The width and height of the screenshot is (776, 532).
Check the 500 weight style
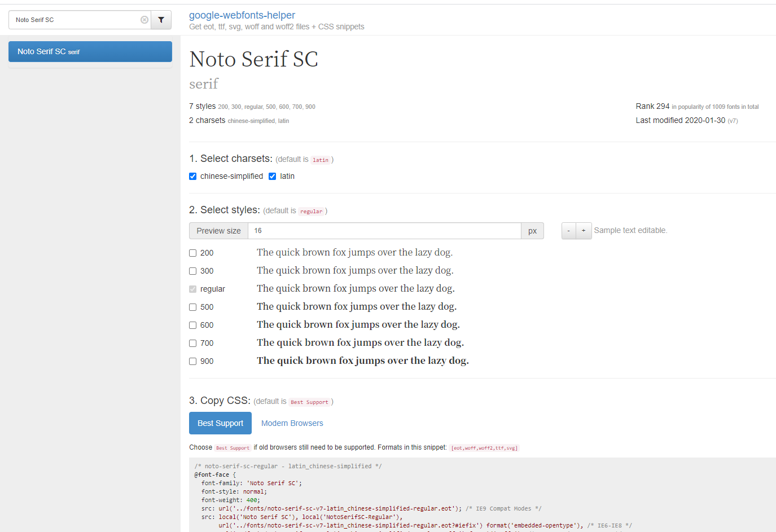[193, 307]
